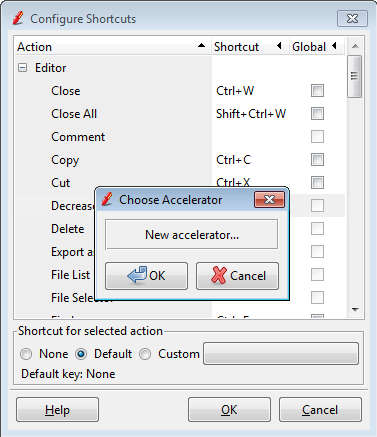Click the red pencil icon in Configure Shortcuts title
This screenshot has width=377, height=437.
tap(18, 18)
